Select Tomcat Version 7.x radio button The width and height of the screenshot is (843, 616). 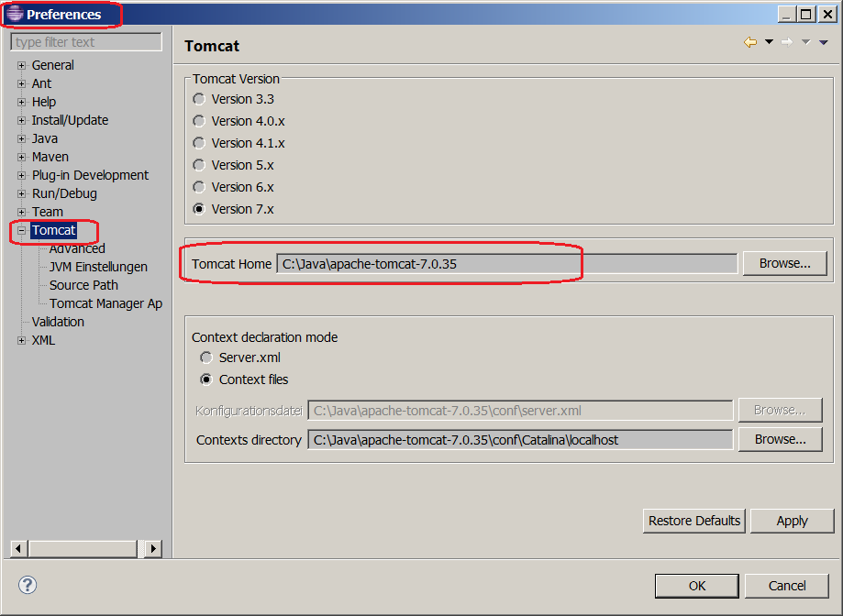(199, 209)
